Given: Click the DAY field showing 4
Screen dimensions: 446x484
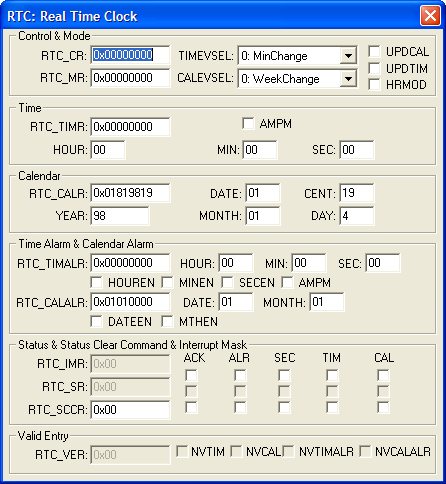Looking at the screenshot, I should click(x=357, y=216).
